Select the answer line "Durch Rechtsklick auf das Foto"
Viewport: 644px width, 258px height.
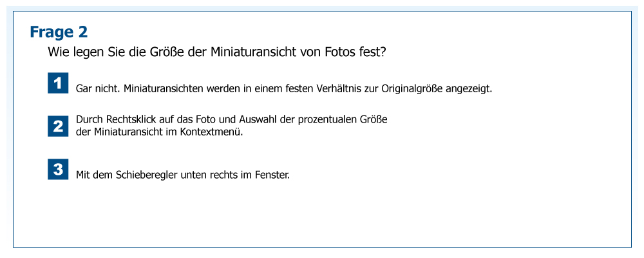pyautogui.click(x=231, y=119)
